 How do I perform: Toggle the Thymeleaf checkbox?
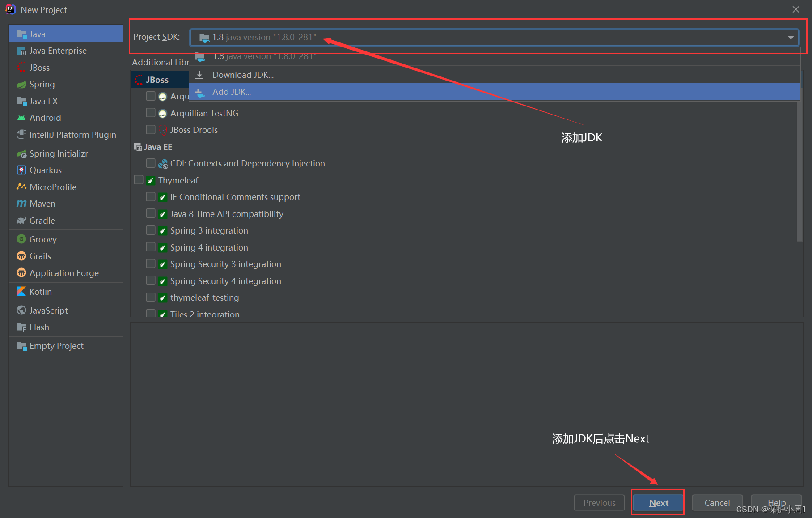[x=139, y=180]
